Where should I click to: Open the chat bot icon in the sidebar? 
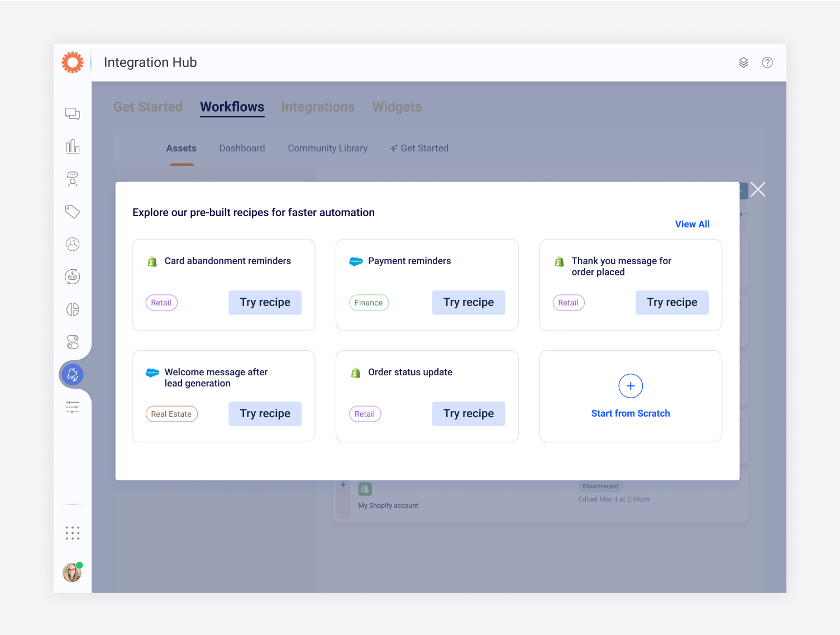tap(73, 276)
